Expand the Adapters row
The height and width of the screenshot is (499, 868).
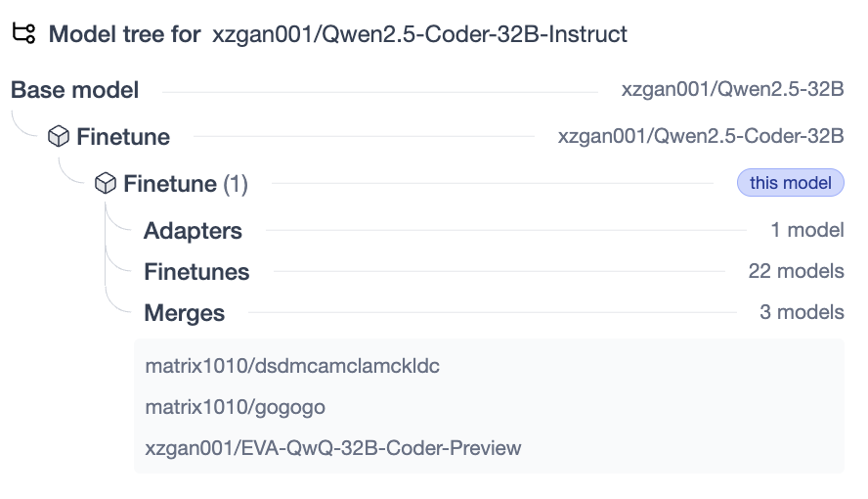[193, 231]
